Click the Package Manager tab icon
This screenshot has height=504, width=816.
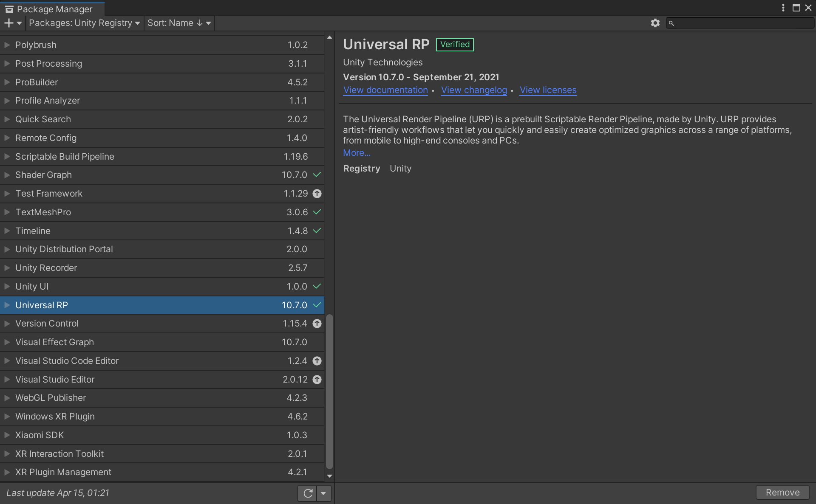(x=9, y=9)
